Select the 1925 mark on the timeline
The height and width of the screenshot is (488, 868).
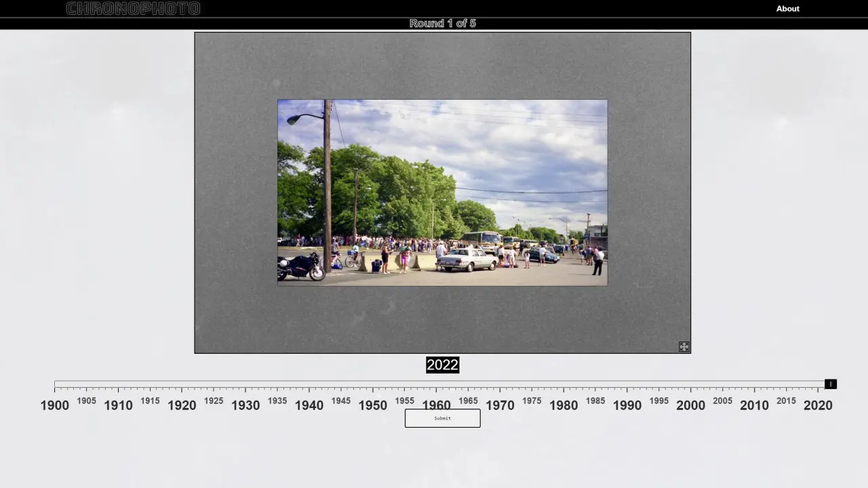point(214,401)
